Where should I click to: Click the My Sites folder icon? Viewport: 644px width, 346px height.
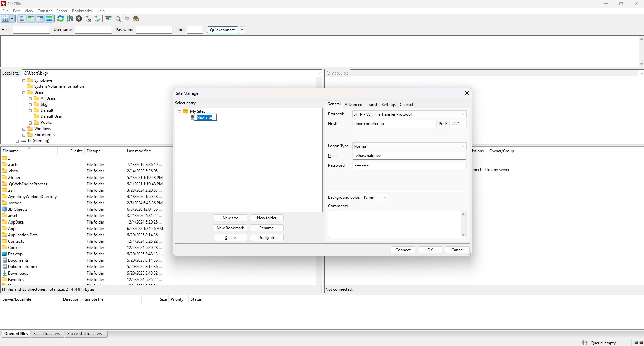(x=185, y=111)
